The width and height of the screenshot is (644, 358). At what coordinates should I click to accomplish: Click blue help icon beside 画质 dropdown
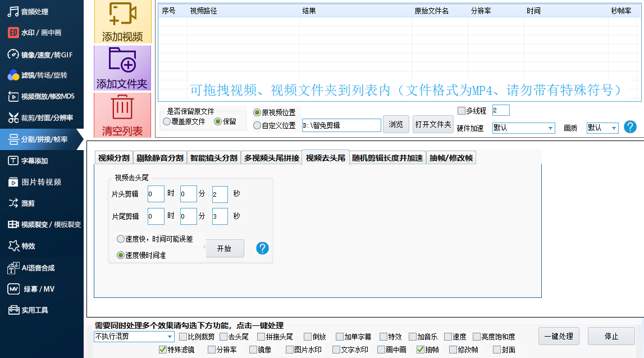click(x=630, y=127)
